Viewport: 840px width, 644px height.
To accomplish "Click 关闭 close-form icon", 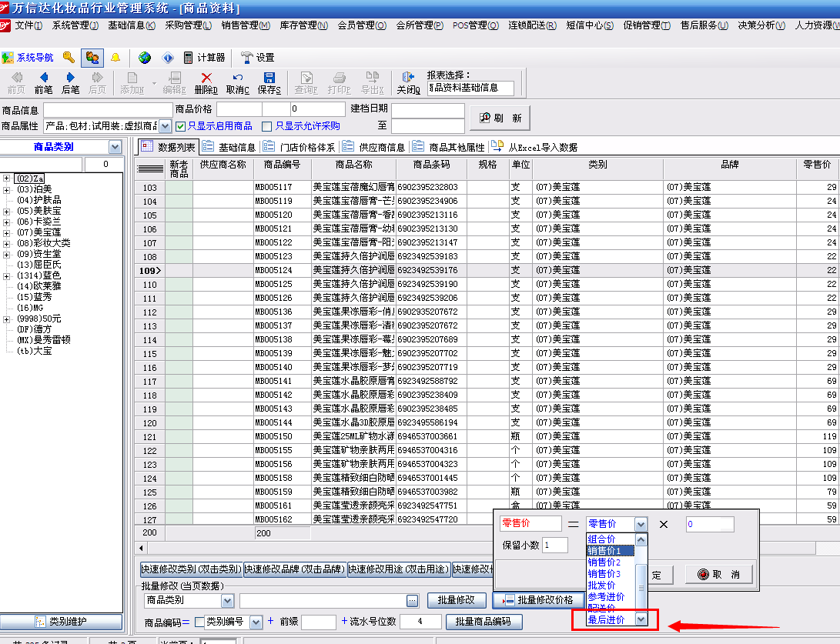I will tap(409, 83).
